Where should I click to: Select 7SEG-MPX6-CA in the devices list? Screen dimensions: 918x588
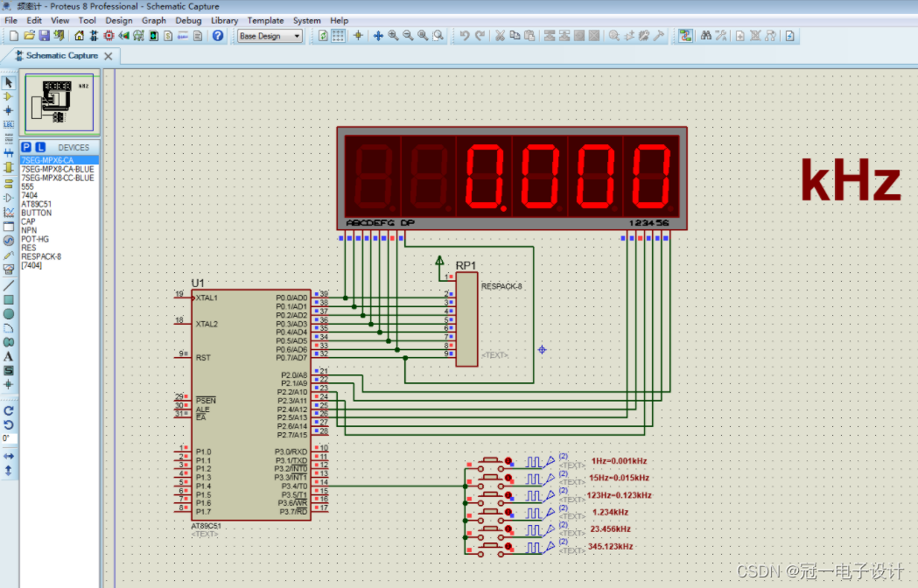(x=60, y=160)
